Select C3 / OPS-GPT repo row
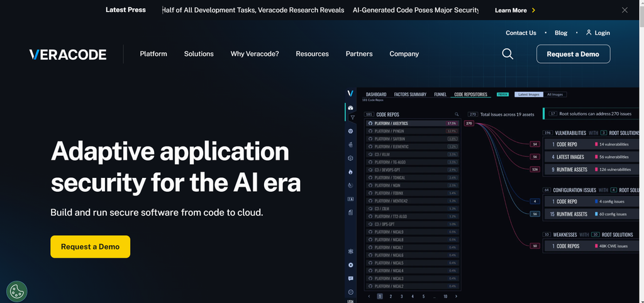 click(413, 224)
